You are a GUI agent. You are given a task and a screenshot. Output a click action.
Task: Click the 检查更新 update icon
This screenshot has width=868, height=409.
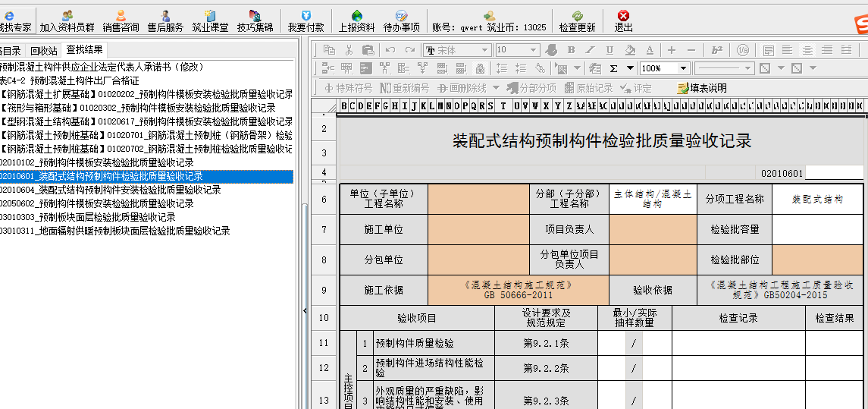(577, 20)
